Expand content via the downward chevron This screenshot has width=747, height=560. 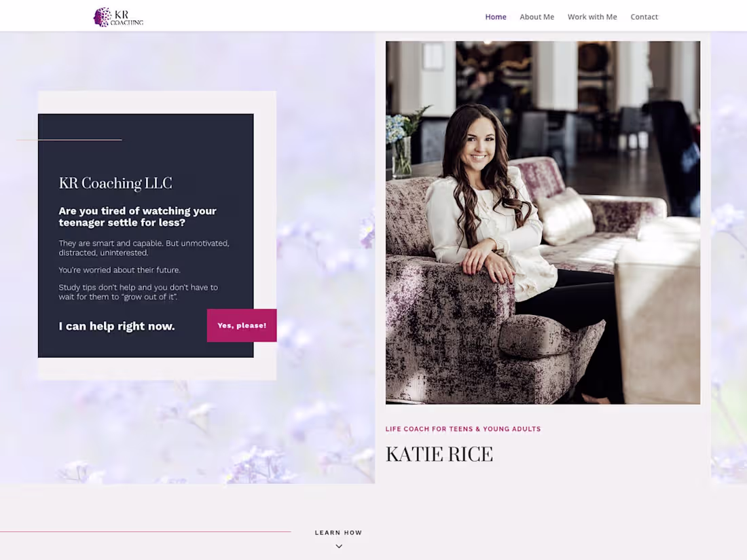pyautogui.click(x=338, y=546)
